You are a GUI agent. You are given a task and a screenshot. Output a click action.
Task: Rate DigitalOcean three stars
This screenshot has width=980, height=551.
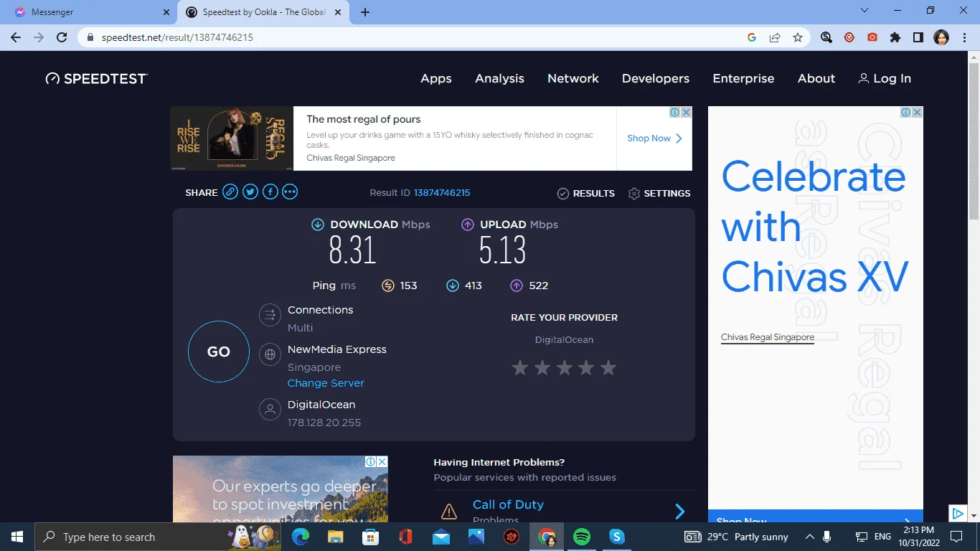(565, 368)
